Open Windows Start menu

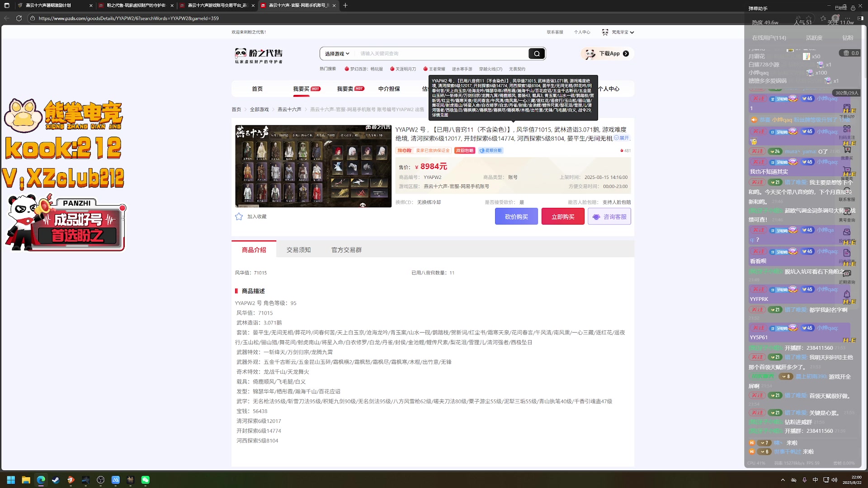[11, 480]
